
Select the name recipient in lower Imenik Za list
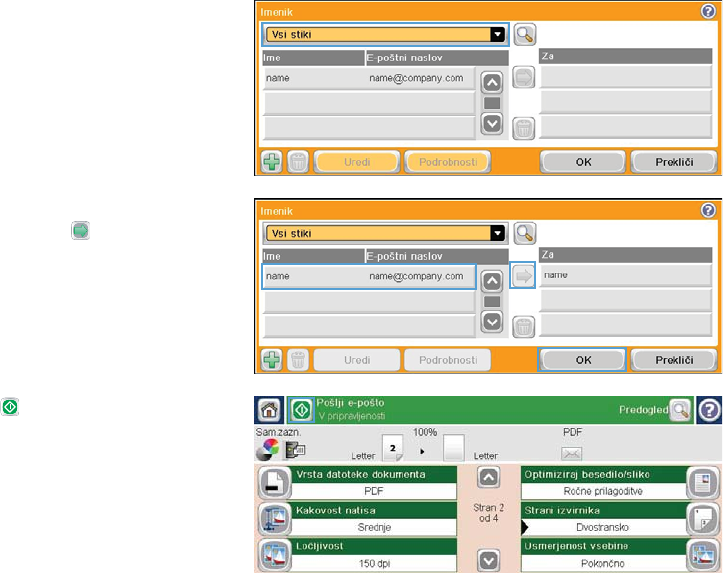pos(626,275)
